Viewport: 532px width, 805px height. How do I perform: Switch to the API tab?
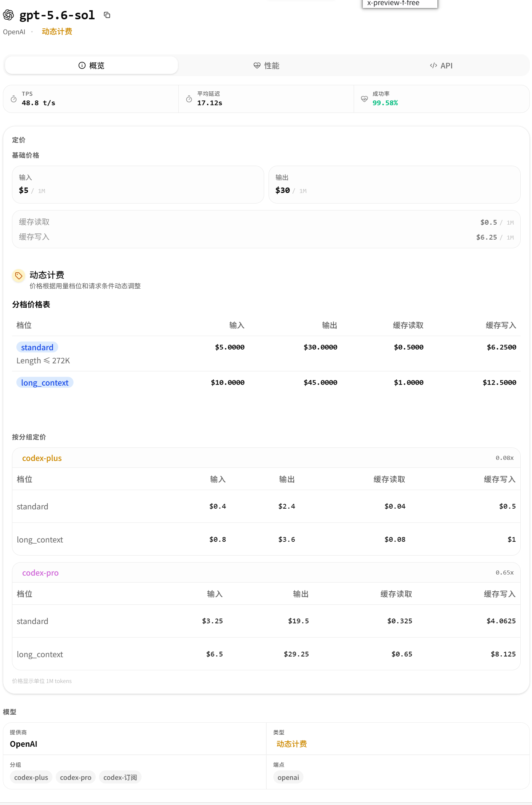pos(441,66)
